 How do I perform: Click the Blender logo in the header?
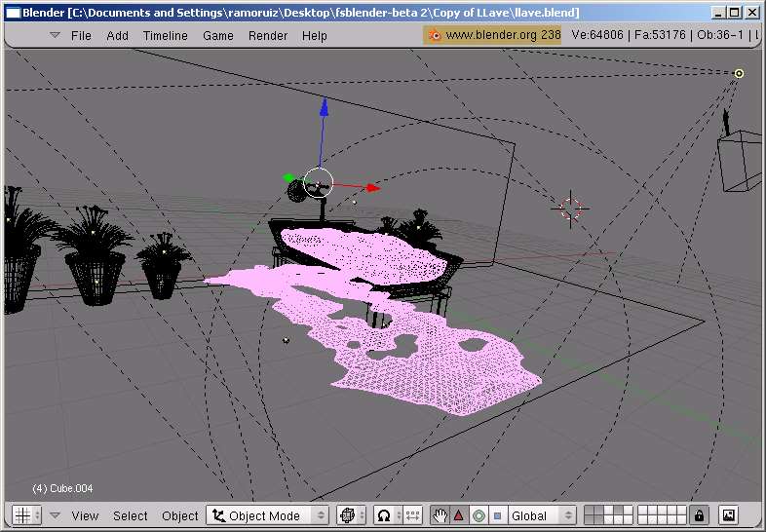coord(435,35)
